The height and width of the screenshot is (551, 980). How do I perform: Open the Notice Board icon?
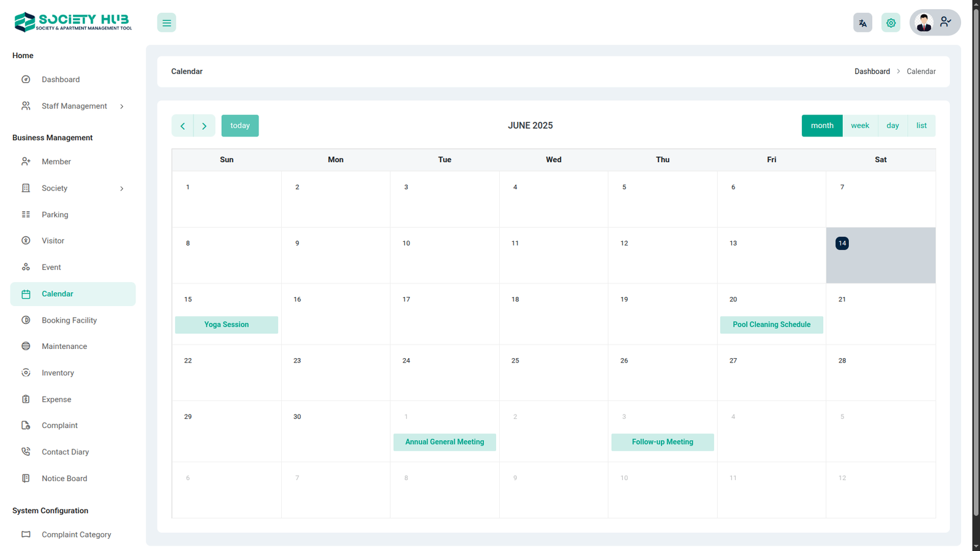tap(26, 478)
